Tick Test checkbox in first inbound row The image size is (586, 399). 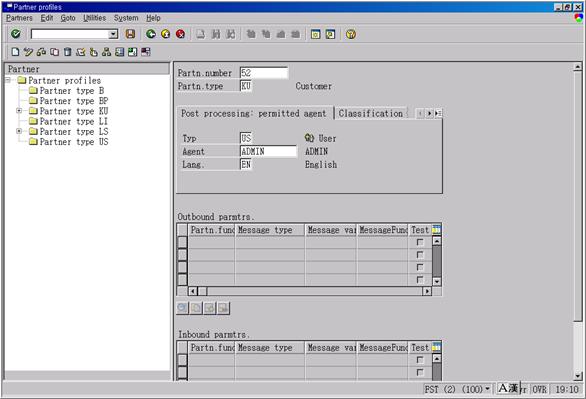tap(420, 360)
